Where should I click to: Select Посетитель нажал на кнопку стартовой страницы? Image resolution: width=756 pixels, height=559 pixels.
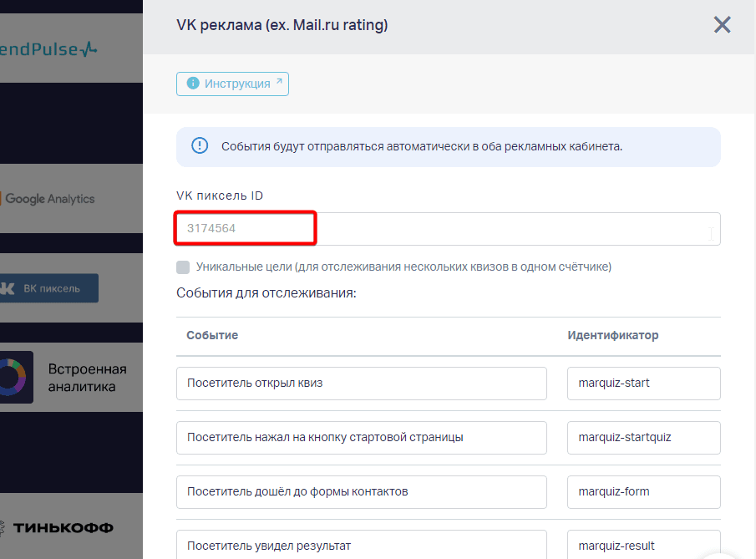click(x=361, y=438)
